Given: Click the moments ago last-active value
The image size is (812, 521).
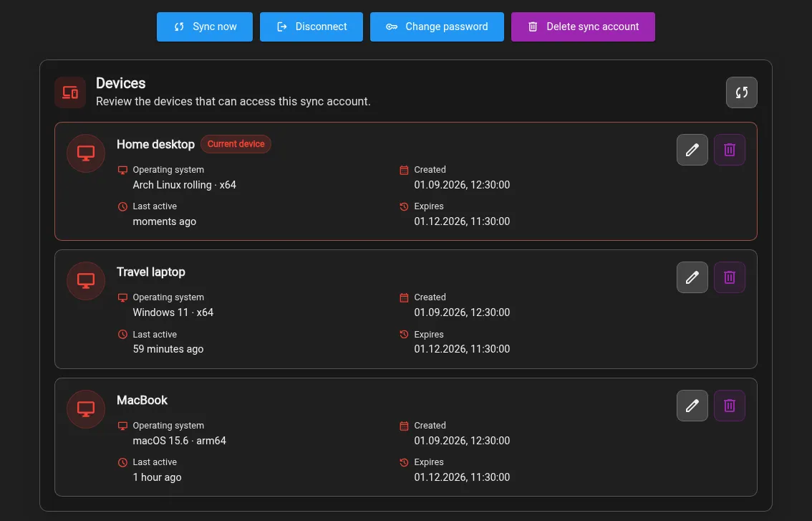Looking at the screenshot, I should (164, 221).
